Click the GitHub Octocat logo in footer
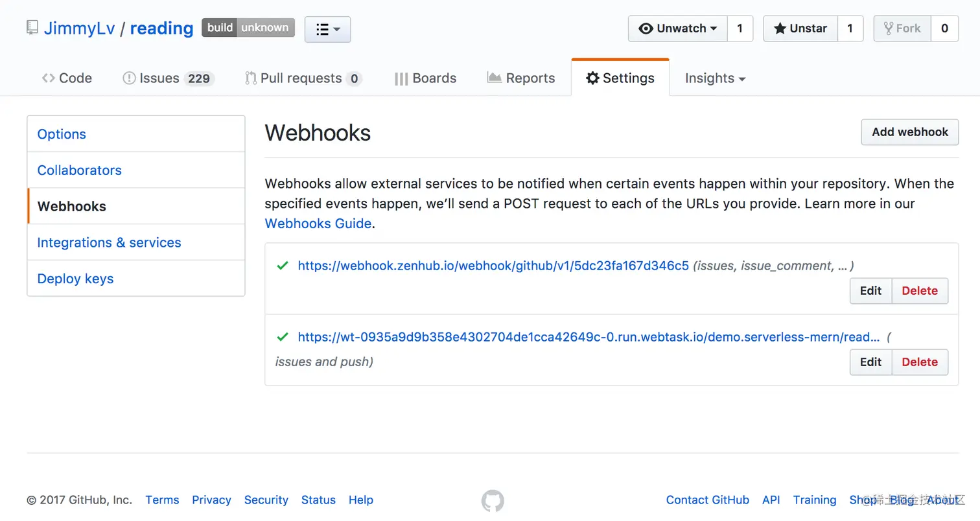The image size is (980, 521). [x=493, y=500]
